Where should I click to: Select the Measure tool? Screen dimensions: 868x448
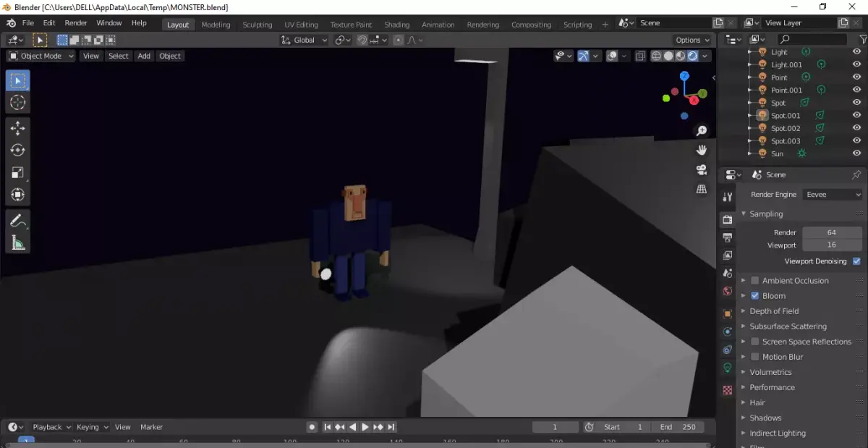point(18,243)
